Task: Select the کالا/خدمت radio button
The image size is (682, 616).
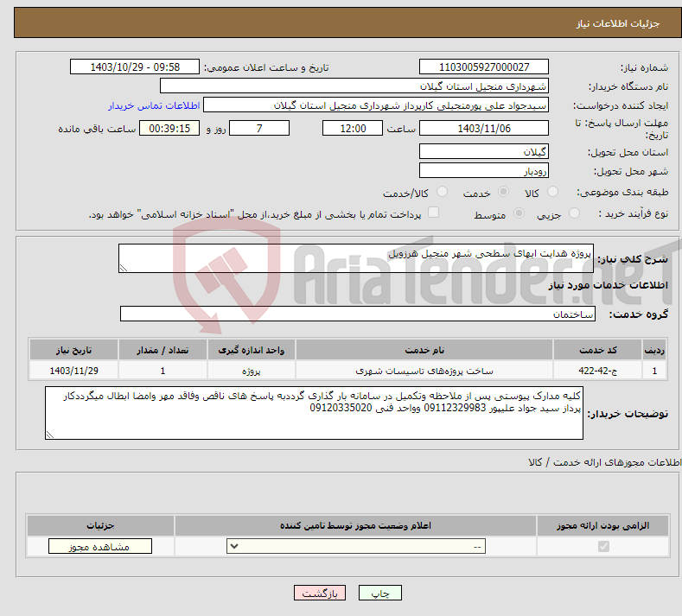Action: point(443,192)
